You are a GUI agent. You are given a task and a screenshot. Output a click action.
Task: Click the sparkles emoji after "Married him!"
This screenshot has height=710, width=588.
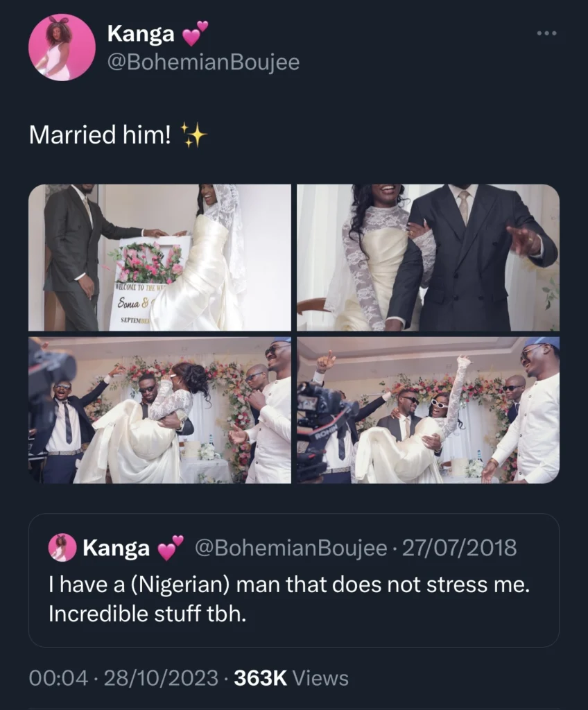193,135
